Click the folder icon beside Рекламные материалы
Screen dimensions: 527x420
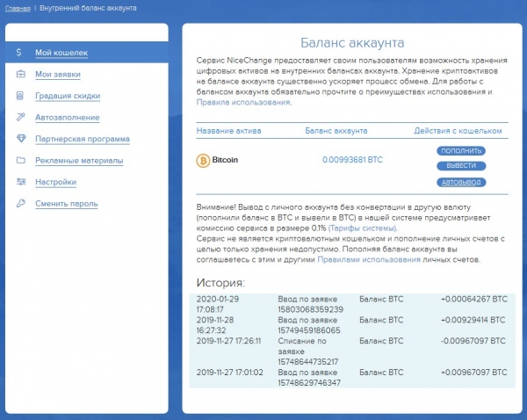coord(21,160)
